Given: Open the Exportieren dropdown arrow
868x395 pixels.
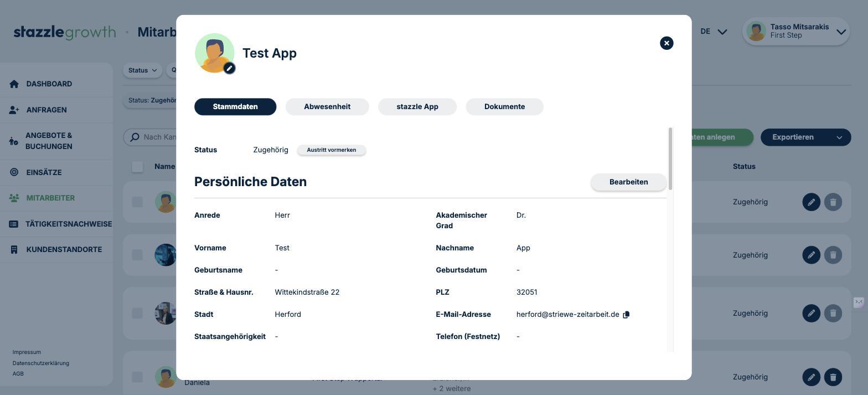Looking at the screenshot, I should (x=839, y=137).
